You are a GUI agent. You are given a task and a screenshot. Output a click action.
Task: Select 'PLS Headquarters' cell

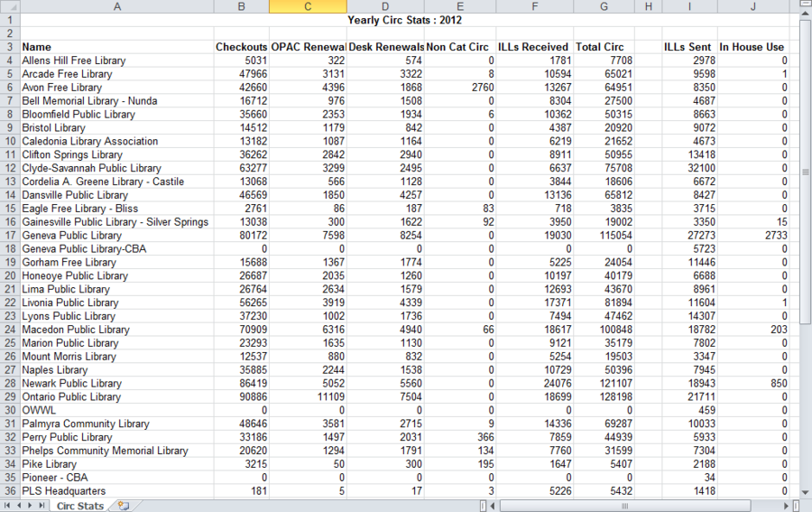[117, 491]
